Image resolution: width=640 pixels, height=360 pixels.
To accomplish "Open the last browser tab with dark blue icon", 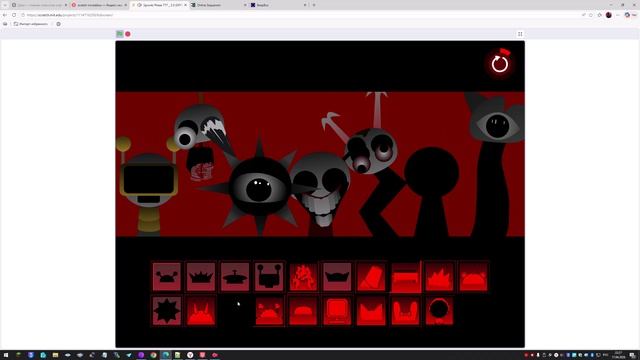I will coord(278,5).
